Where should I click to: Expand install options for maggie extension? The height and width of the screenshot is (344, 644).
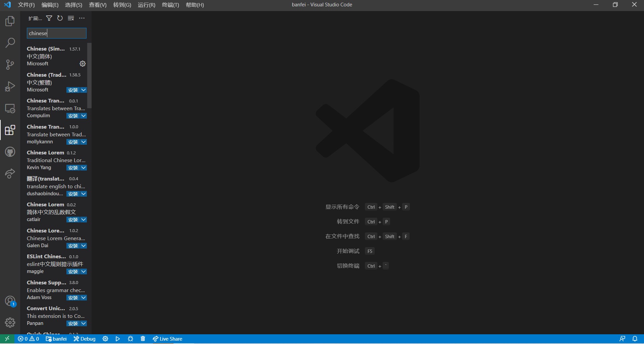pos(84,272)
